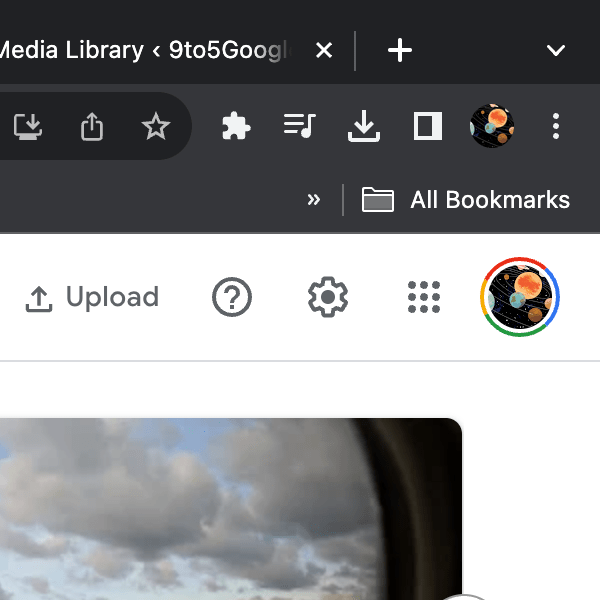Show Chrome downloads
The width and height of the screenshot is (600, 600).
tap(363, 126)
